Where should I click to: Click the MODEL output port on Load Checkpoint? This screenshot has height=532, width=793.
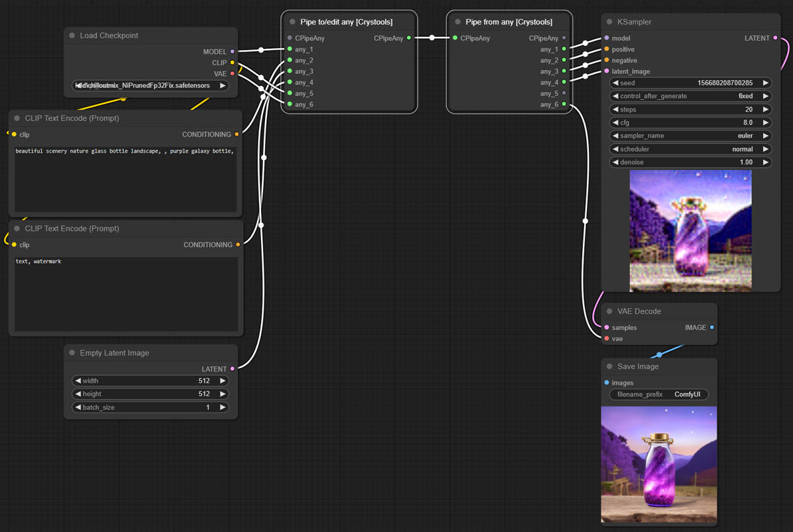point(232,52)
